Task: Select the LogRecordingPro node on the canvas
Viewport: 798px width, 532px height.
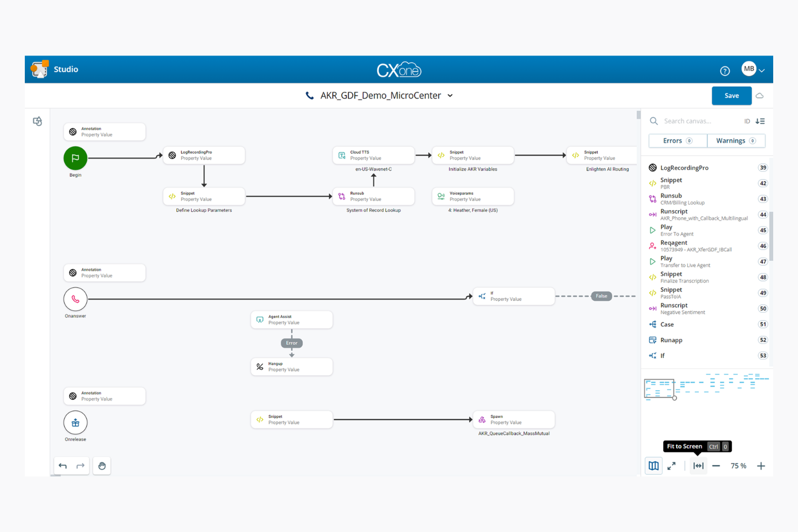Action: [204, 155]
